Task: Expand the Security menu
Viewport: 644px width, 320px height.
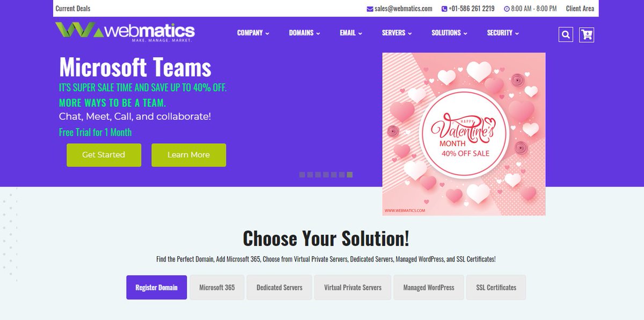Action: pyautogui.click(x=503, y=33)
